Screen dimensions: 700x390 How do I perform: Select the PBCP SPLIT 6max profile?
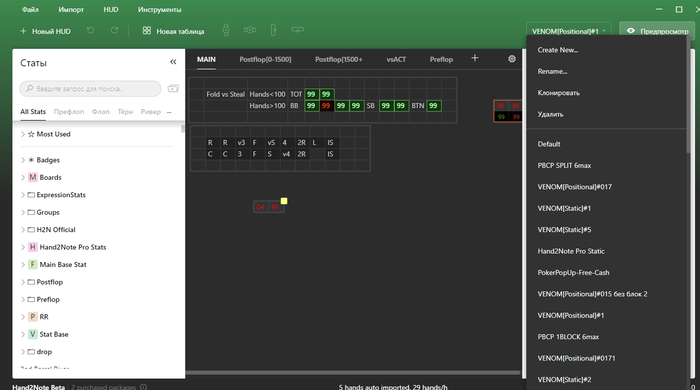[x=564, y=166]
